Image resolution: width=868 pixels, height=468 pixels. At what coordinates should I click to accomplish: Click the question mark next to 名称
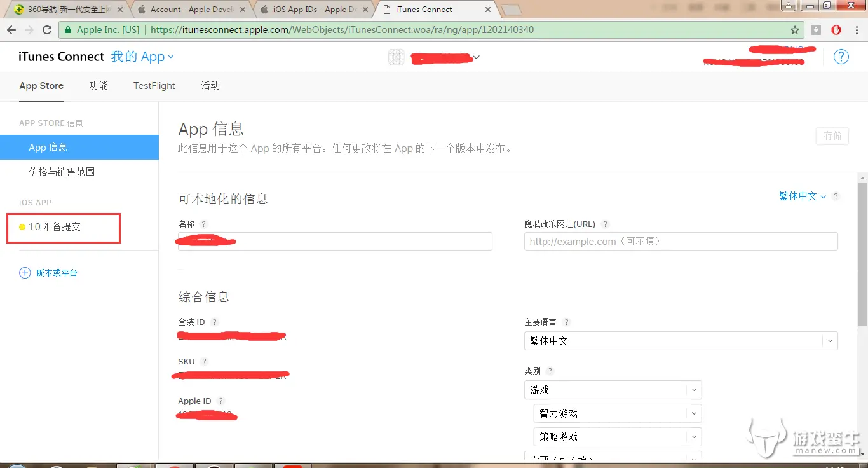[203, 224]
